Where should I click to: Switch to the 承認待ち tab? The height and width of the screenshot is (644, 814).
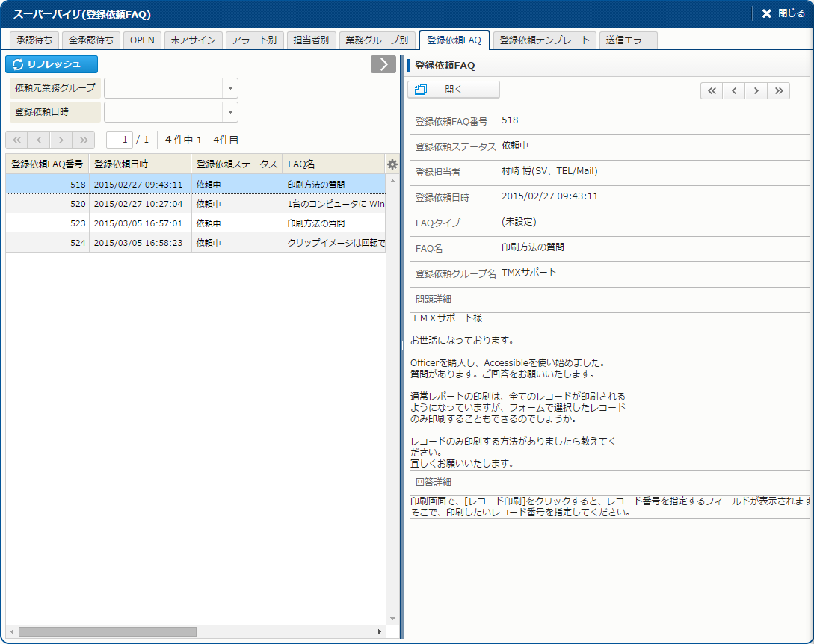pyautogui.click(x=34, y=40)
